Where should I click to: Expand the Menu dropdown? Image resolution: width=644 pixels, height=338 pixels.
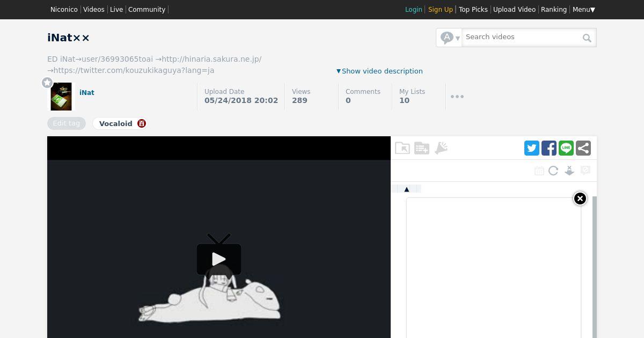coord(584,10)
